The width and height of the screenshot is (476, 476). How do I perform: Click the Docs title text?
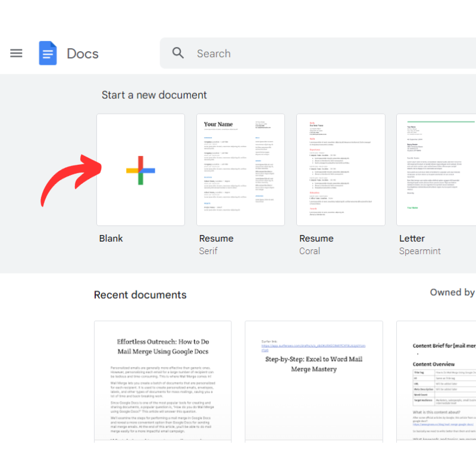[x=83, y=54]
